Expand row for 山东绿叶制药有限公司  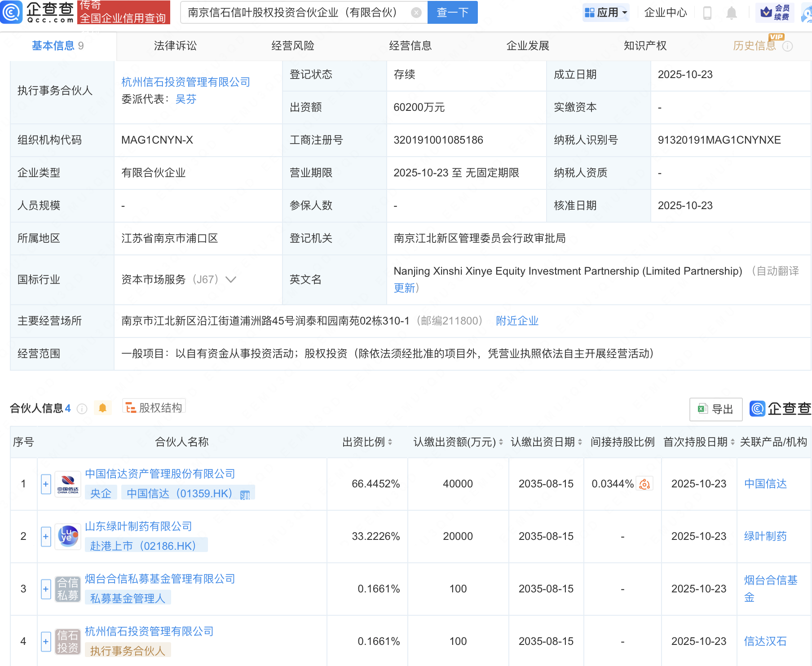[46, 537]
